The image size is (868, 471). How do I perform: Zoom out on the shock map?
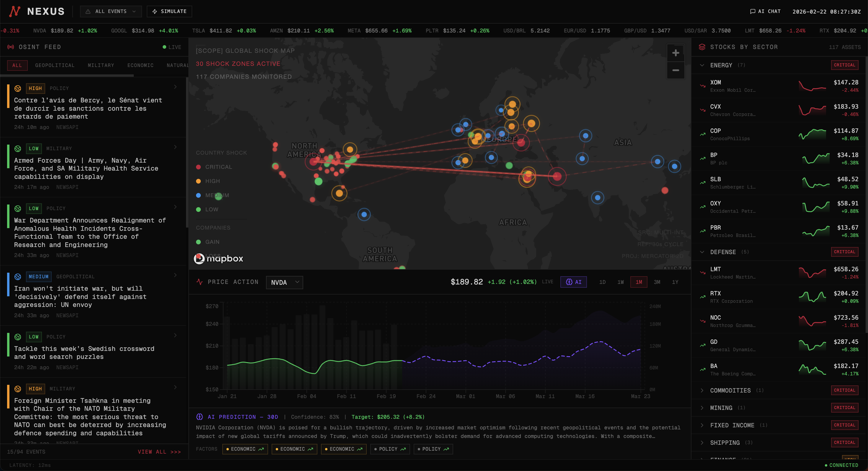[675, 71]
